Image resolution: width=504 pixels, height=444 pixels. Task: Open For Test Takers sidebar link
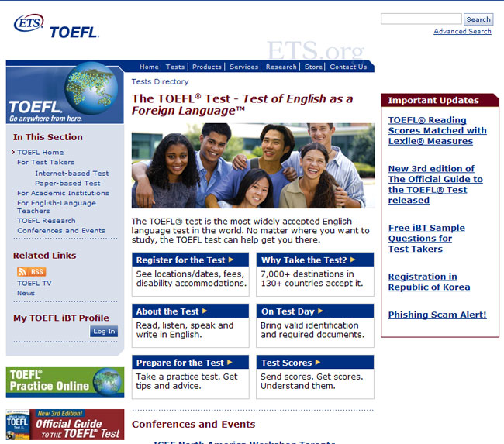(46, 162)
